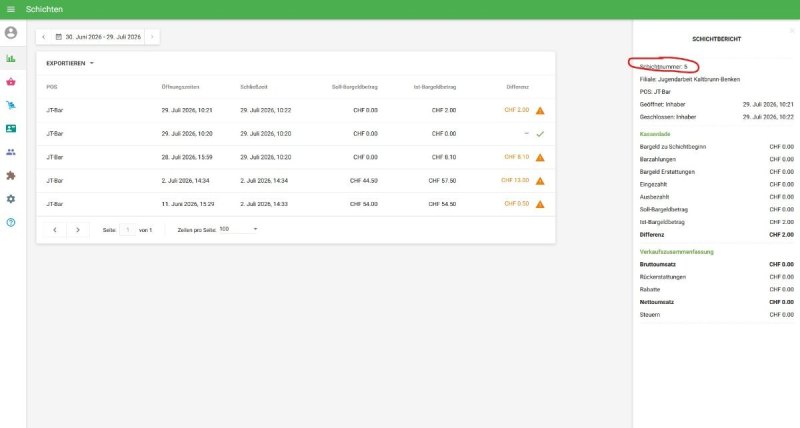
Task: Go to the next date range with the right arrow
Action: [152, 37]
